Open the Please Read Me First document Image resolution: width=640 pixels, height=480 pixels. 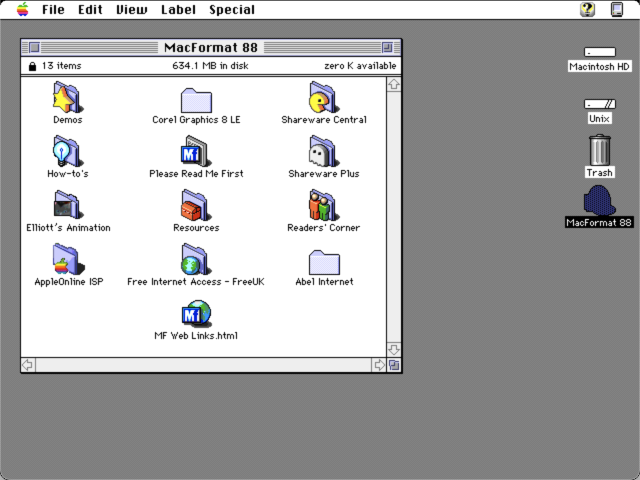click(195, 151)
